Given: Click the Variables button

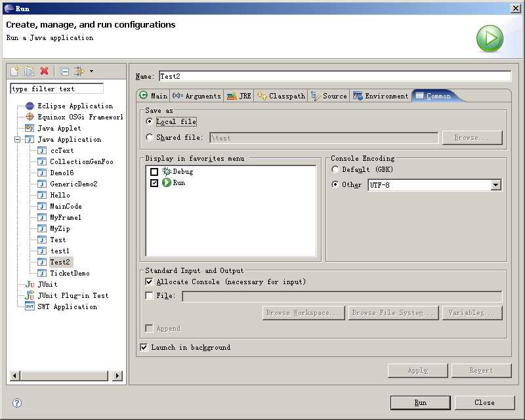Looking at the screenshot, I should (472, 313).
